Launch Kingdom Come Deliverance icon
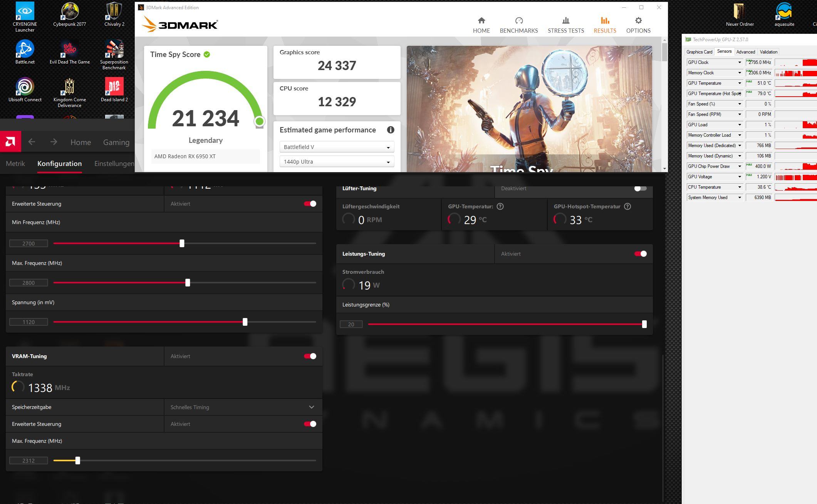Image resolution: width=817 pixels, height=504 pixels. click(70, 92)
